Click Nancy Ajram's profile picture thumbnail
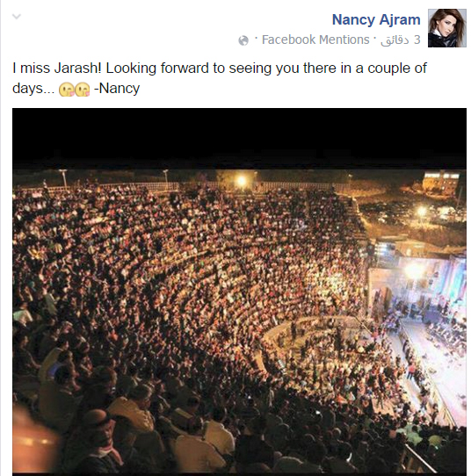 [447, 28]
